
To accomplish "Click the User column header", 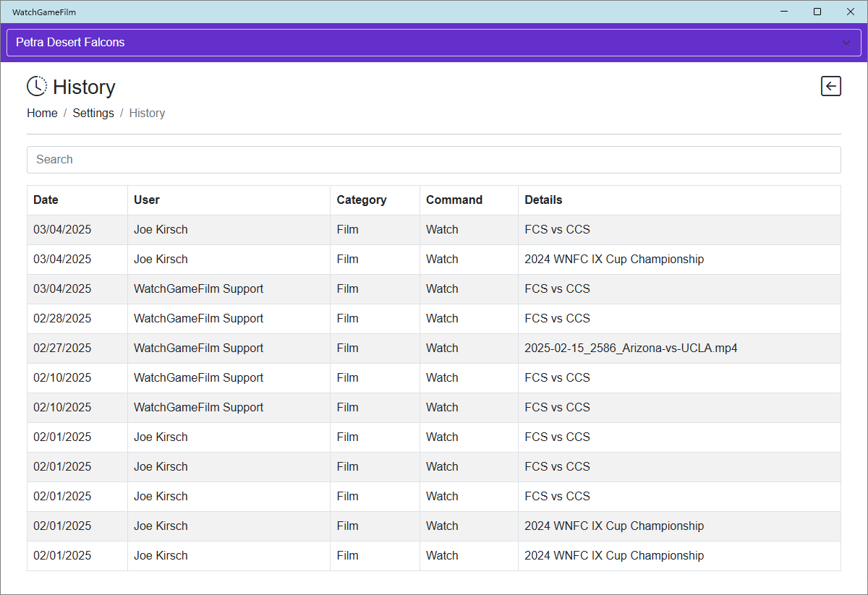I will coord(147,200).
